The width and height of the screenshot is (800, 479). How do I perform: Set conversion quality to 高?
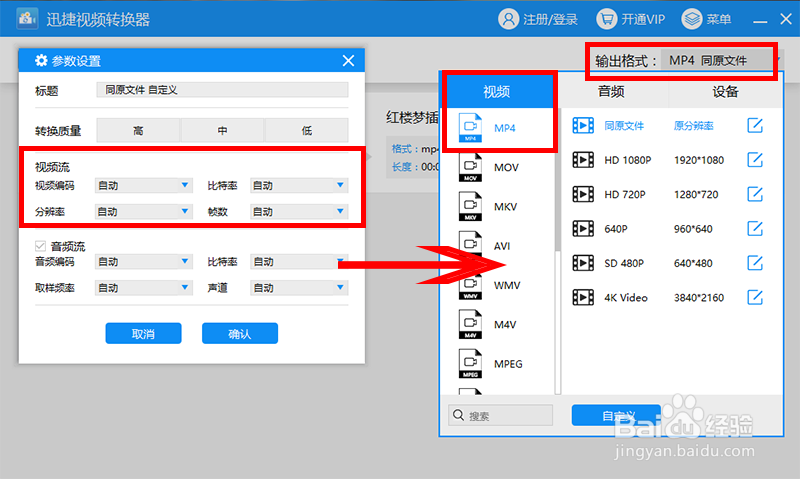(138, 131)
